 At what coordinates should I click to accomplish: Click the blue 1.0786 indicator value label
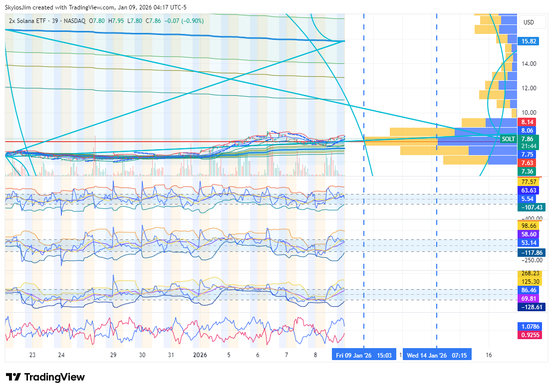pyautogui.click(x=530, y=327)
